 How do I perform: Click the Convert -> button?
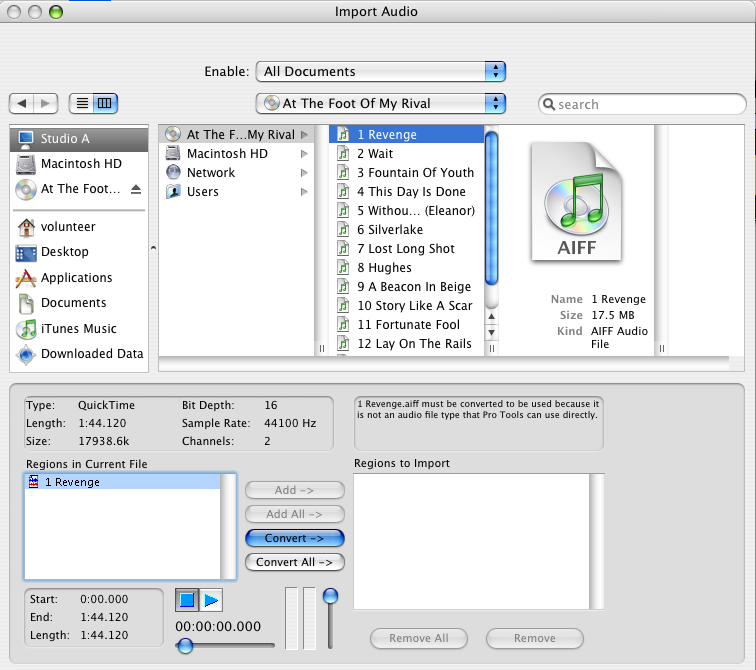294,538
